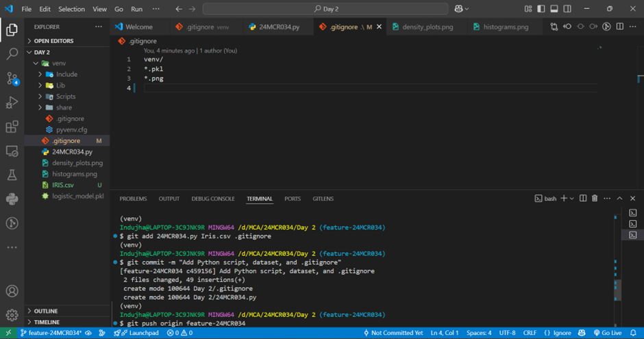This screenshot has width=644, height=339.
Task: Click the Day 2 command center search box
Action: pos(325,9)
